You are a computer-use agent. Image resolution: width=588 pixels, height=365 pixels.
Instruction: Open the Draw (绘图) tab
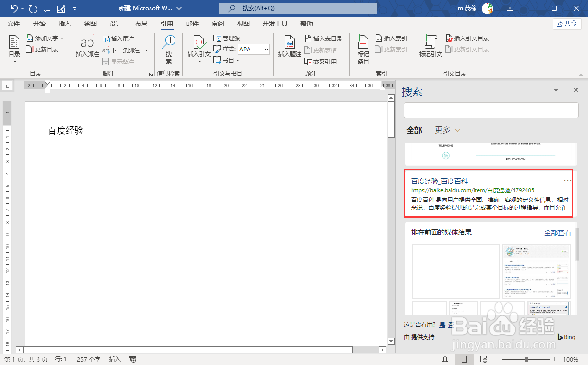pyautogui.click(x=90, y=24)
